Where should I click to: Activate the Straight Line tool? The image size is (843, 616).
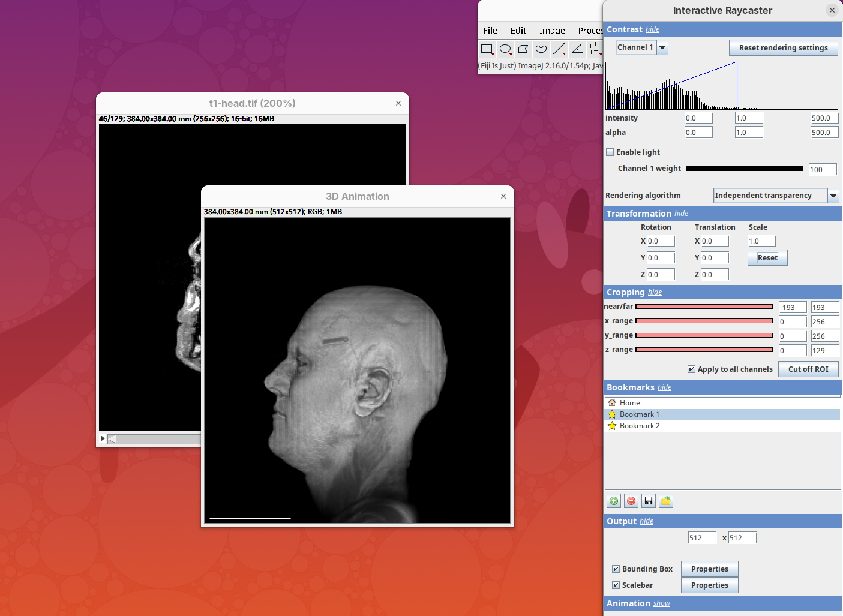click(559, 49)
